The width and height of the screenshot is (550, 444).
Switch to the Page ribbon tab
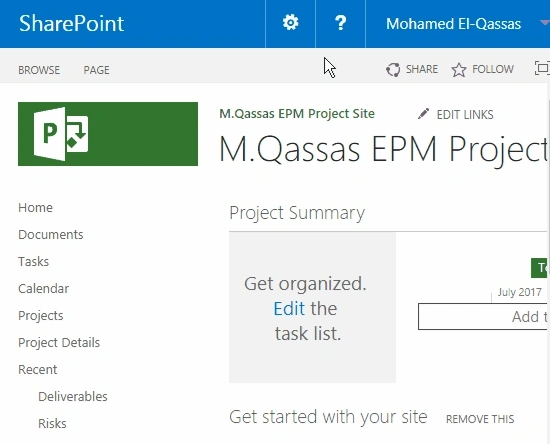[x=96, y=70]
